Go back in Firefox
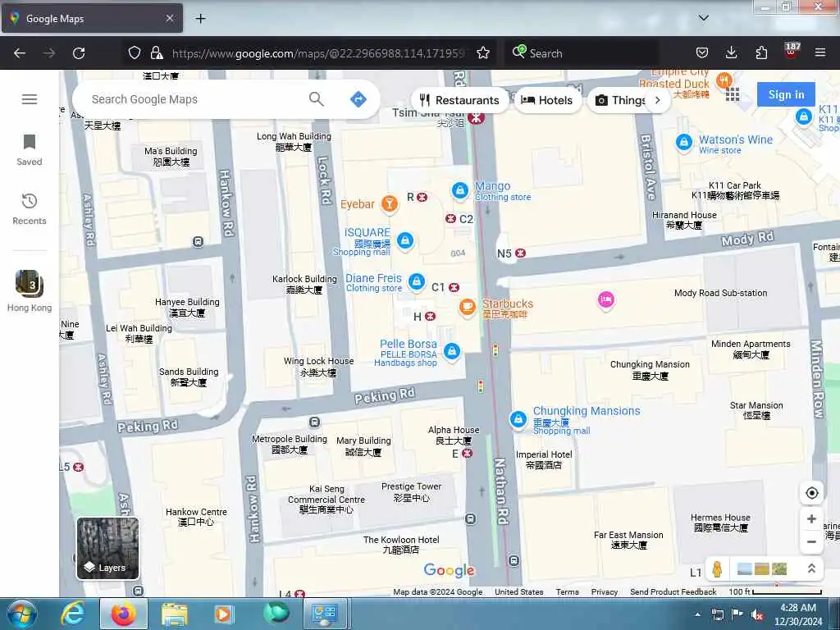The width and height of the screenshot is (840, 630). [x=20, y=53]
